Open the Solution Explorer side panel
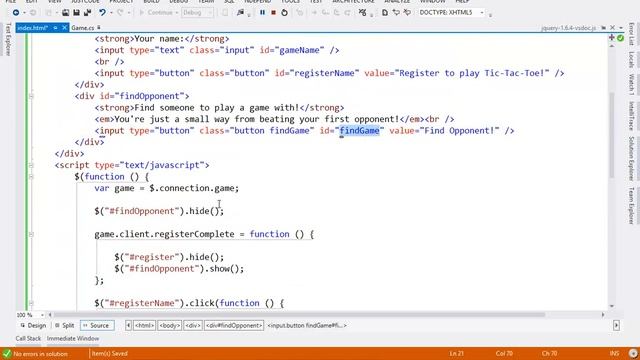The height and width of the screenshot is (360, 640). pos(631,158)
